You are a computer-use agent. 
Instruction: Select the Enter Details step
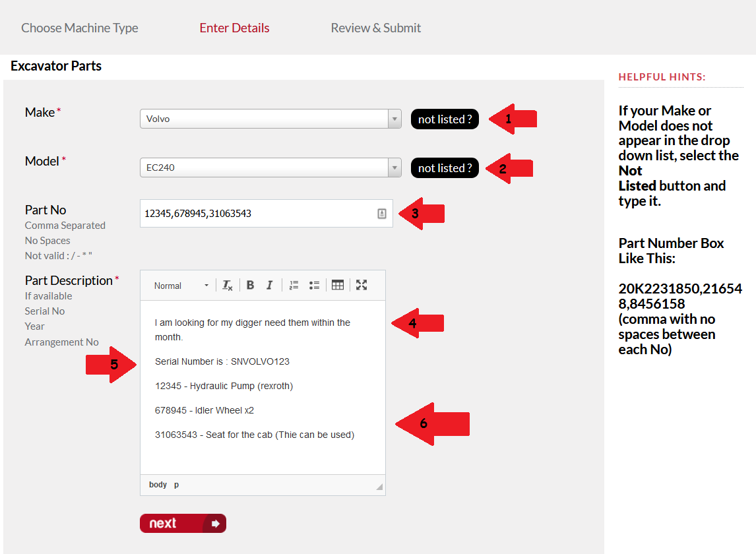click(234, 28)
